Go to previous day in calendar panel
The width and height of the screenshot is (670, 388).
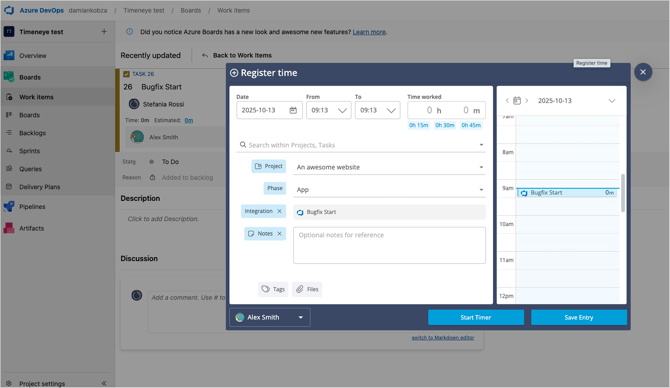(x=507, y=101)
